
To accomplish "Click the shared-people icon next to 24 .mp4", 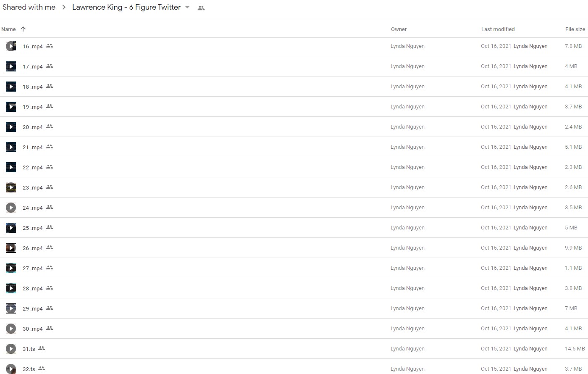I will 50,207.
